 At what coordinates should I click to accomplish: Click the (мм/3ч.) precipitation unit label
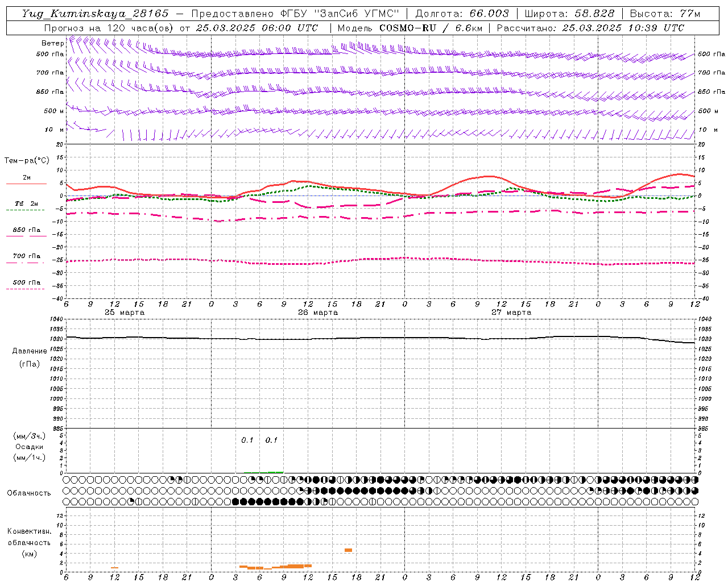tap(30, 436)
